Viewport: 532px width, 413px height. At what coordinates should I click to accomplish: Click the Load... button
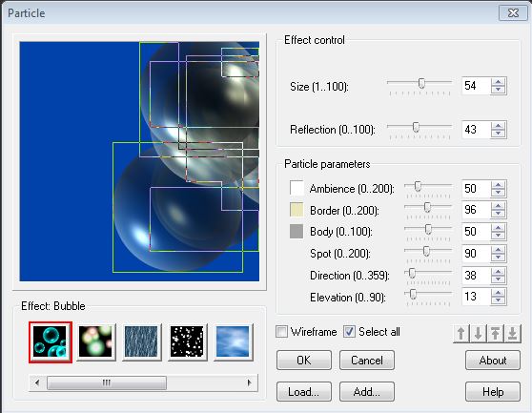(x=304, y=392)
